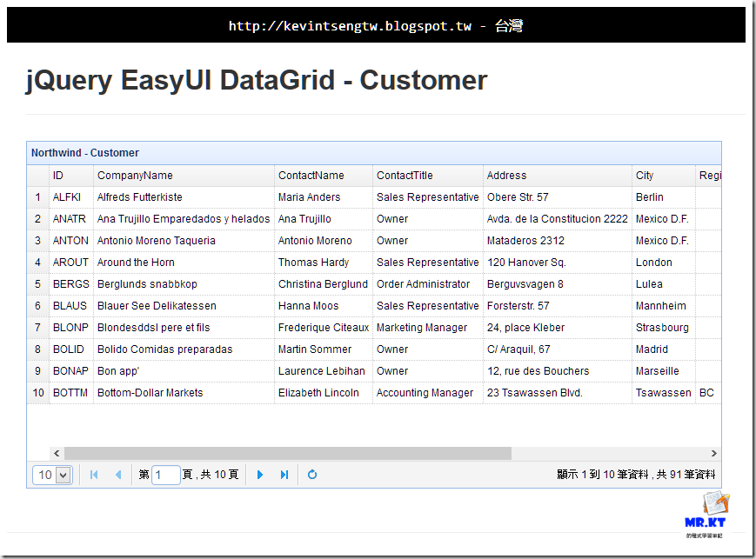Screen dimensions: 756x559
Task: Click contact name Martin Sommer
Action: point(324,349)
